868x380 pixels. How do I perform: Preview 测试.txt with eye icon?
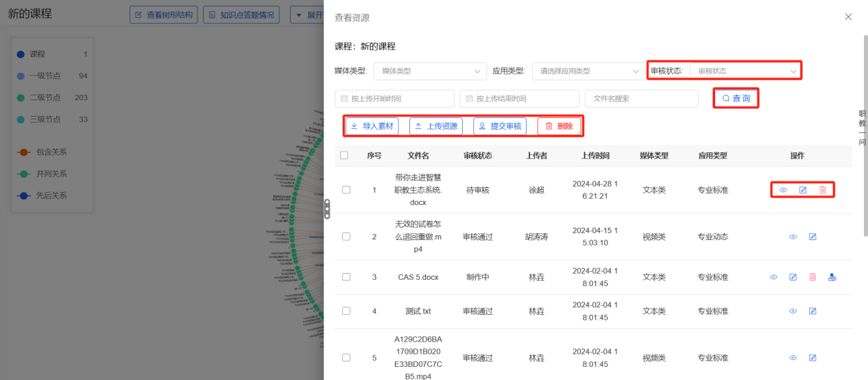click(793, 311)
